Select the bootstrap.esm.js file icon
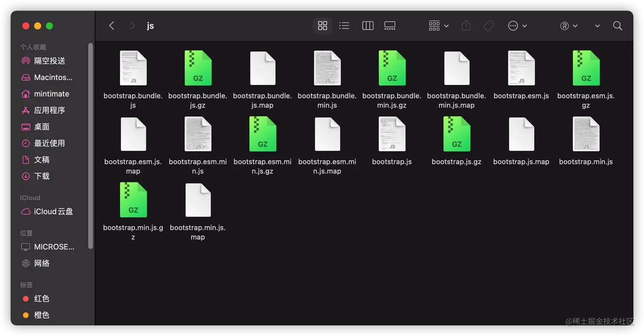Screen dimensions: 644x336 pos(521,68)
